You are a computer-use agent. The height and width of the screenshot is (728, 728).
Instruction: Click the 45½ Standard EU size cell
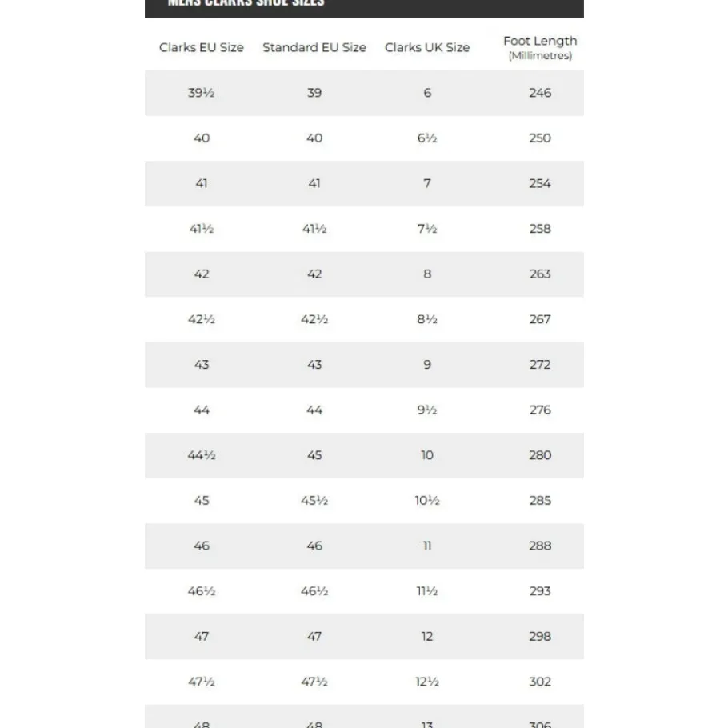point(314,501)
